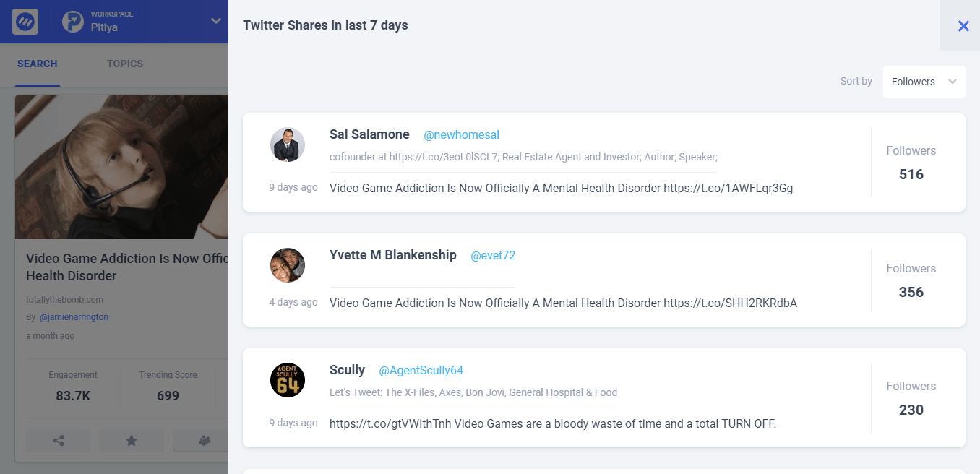The image size is (980, 474).
Task: Open the Sort by Followers dropdown
Action: (x=924, y=82)
